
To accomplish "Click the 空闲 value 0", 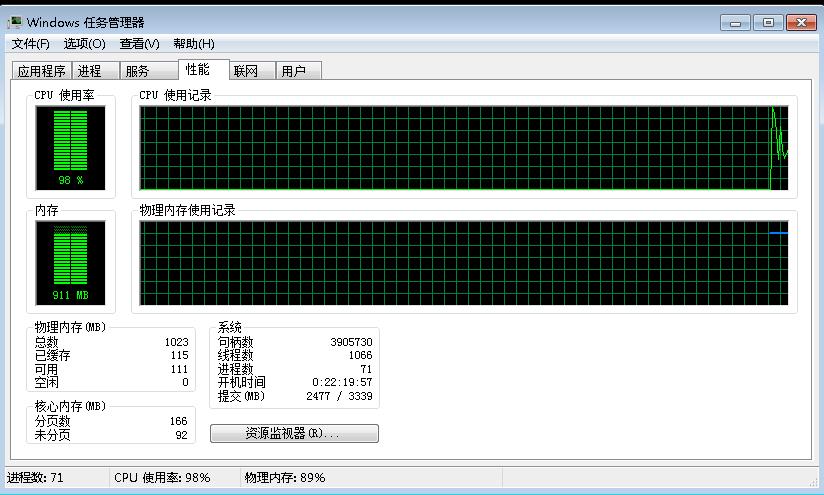I will point(185,382).
